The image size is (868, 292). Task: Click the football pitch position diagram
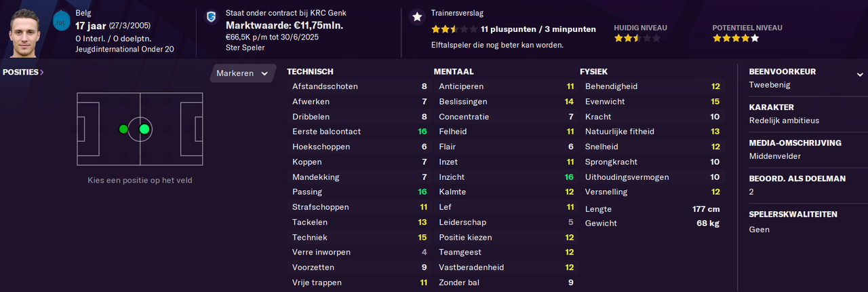(140, 129)
